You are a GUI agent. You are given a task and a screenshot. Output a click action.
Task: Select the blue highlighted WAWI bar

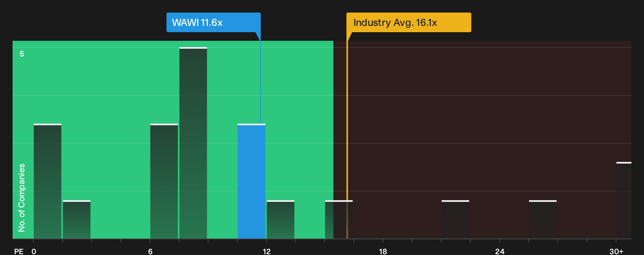pos(251,181)
